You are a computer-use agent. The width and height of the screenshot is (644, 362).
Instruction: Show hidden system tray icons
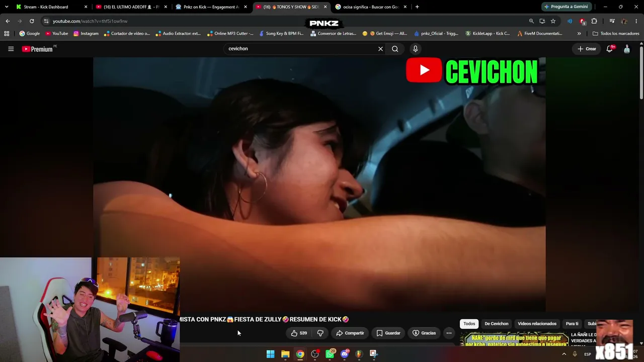coord(564,354)
